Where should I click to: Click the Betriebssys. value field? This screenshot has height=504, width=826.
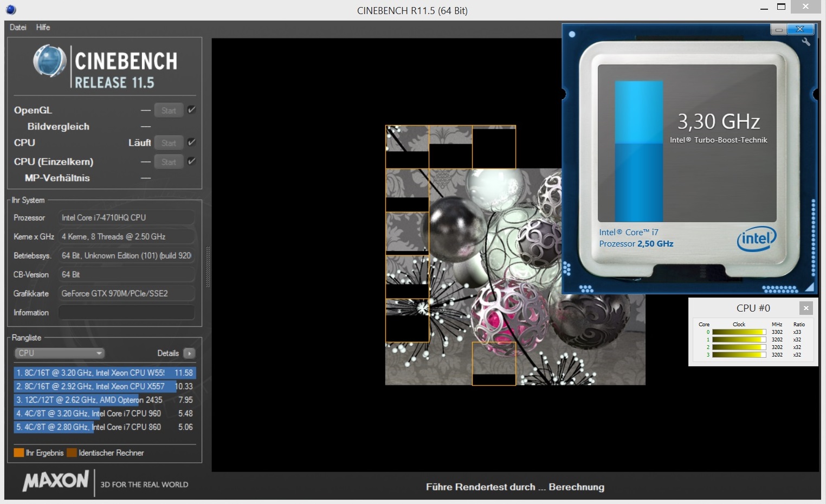click(x=126, y=255)
